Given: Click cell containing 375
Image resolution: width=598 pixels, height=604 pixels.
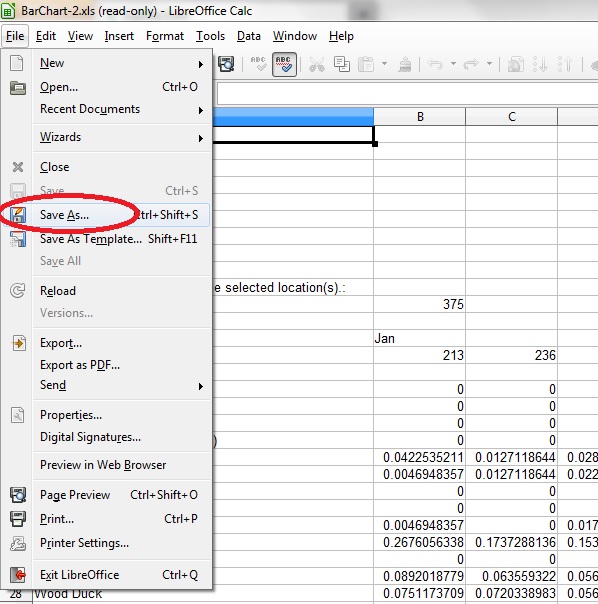Looking at the screenshot, I should (x=420, y=304).
